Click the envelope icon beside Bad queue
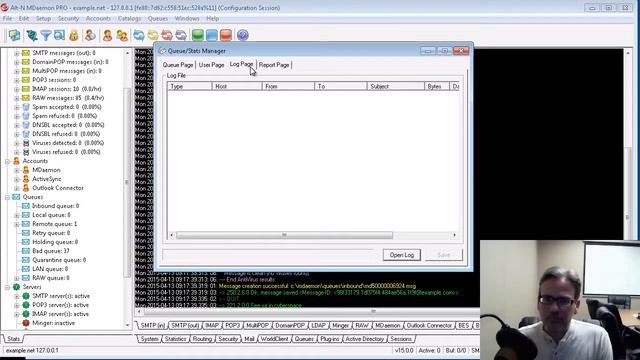 point(26,251)
